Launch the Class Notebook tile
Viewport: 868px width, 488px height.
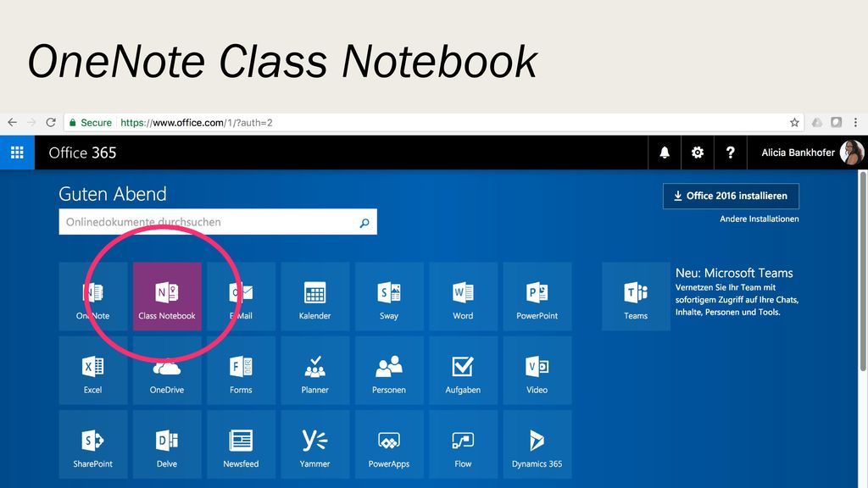[x=167, y=297]
